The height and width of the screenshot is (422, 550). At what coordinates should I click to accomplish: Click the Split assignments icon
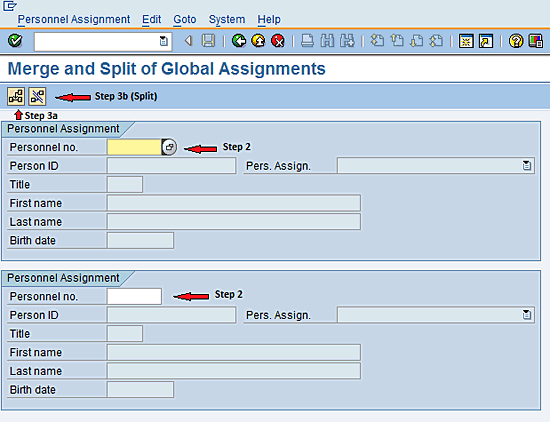[37, 96]
